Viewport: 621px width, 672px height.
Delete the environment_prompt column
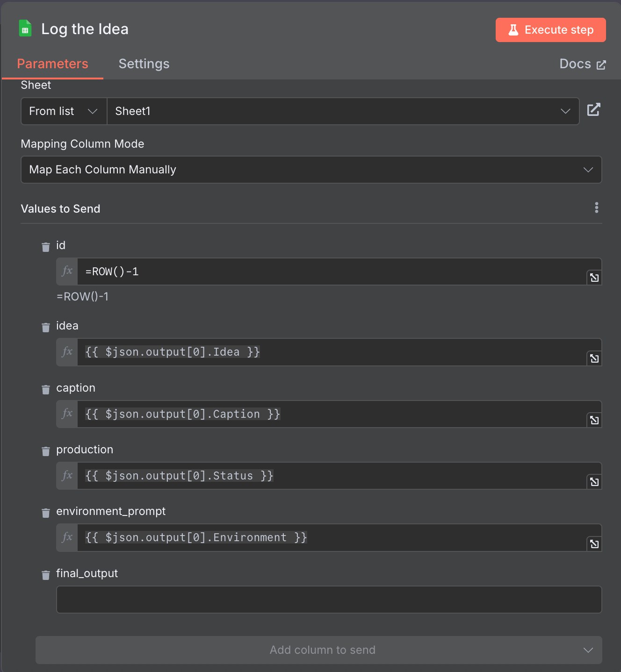(x=46, y=513)
